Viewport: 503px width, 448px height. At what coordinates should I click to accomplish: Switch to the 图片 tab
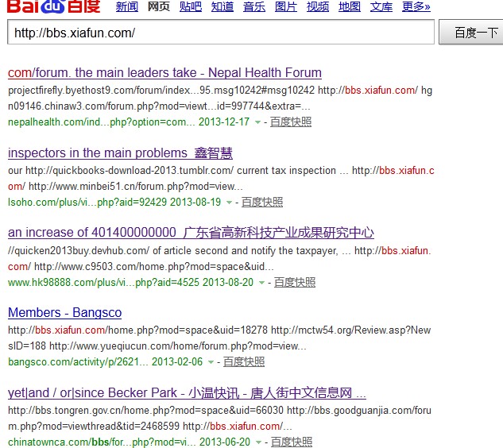[x=286, y=6]
